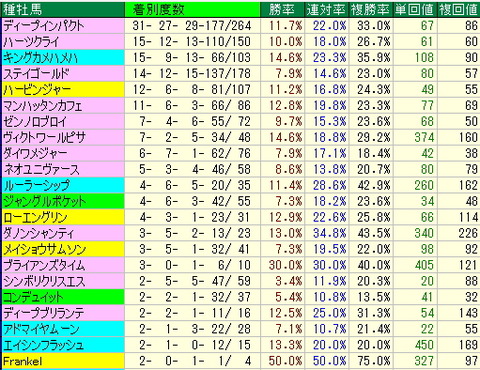Image resolution: width=480 pixels, height=370 pixels.
Task: Select the ヴィクトワールピサ sire name
Action: pyautogui.click(x=44, y=138)
